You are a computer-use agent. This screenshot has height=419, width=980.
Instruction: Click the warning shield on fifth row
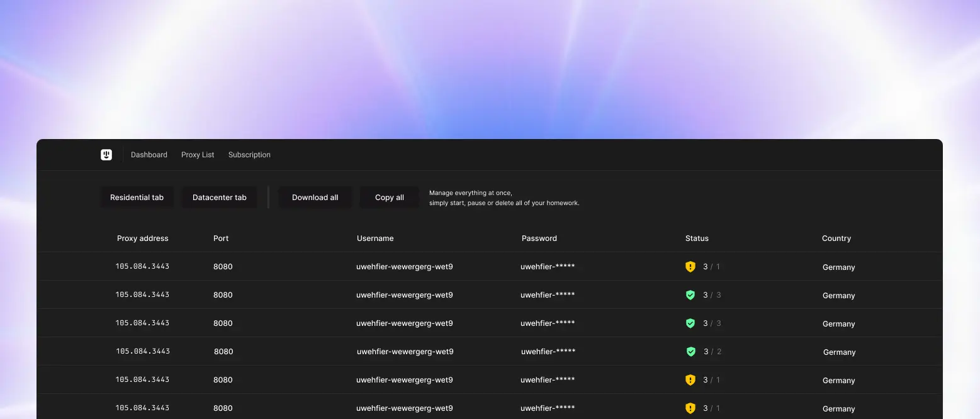click(x=690, y=379)
